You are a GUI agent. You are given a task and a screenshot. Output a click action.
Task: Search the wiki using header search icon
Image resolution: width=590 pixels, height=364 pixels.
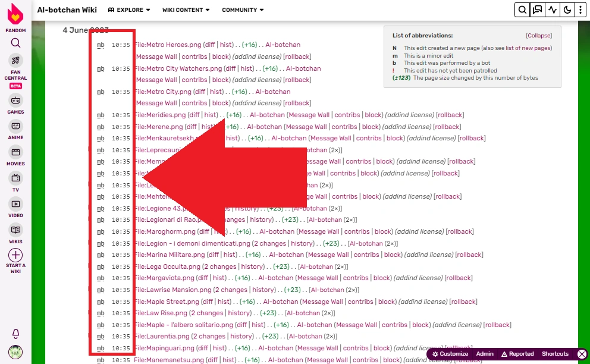click(x=522, y=10)
